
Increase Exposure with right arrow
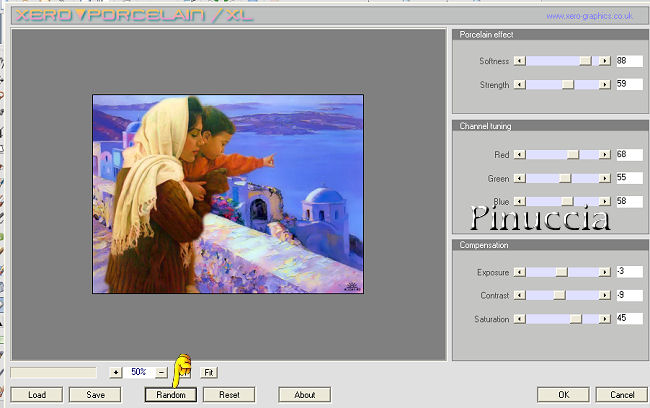pos(605,272)
